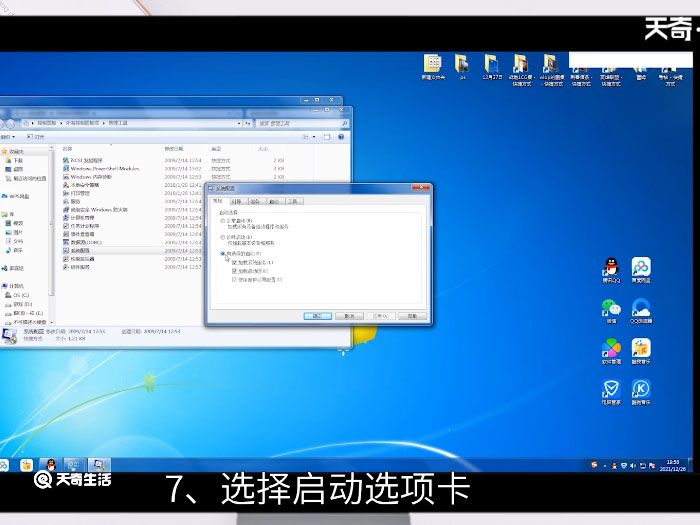
Task: Select the normal startup radio button
Action: coord(223,221)
